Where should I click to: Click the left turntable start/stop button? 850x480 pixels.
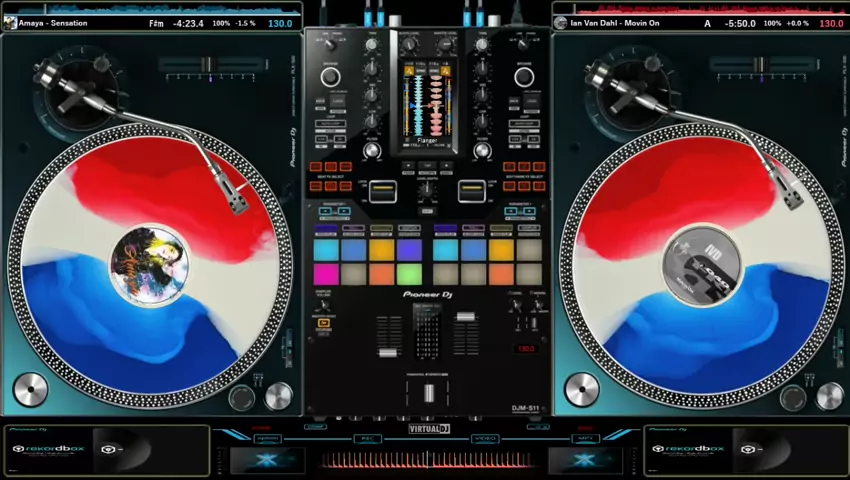30,389
